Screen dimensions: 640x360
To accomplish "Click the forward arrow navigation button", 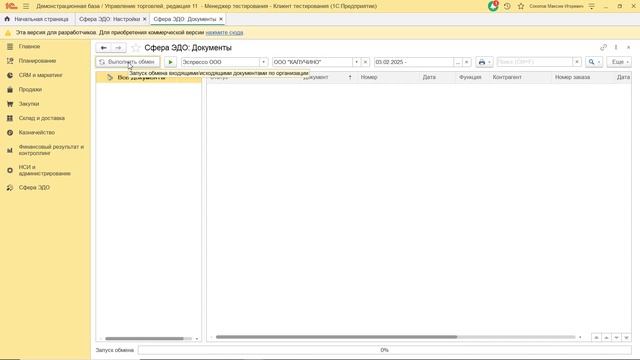I will point(118,48).
